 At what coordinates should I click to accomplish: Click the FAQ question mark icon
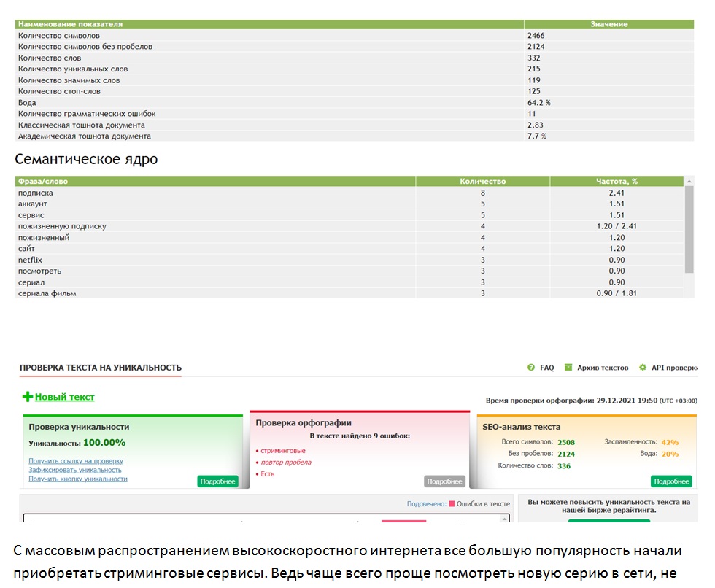click(531, 368)
